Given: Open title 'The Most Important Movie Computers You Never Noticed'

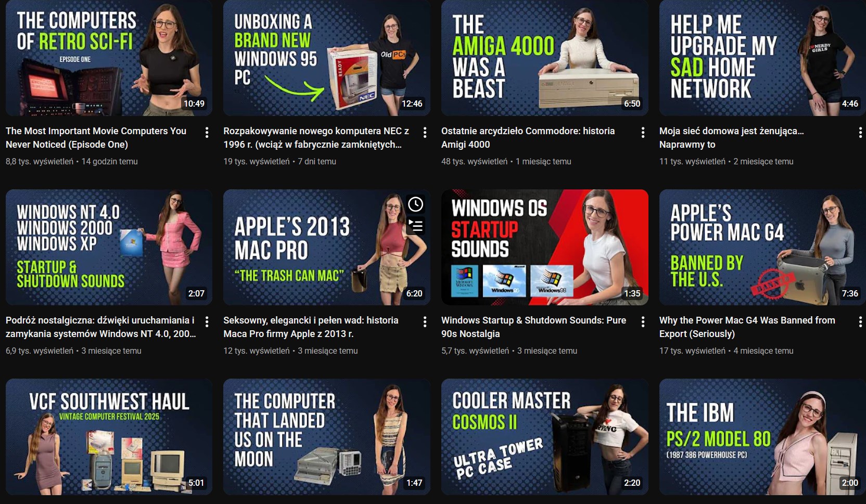Looking at the screenshot, I should (96, 138).
